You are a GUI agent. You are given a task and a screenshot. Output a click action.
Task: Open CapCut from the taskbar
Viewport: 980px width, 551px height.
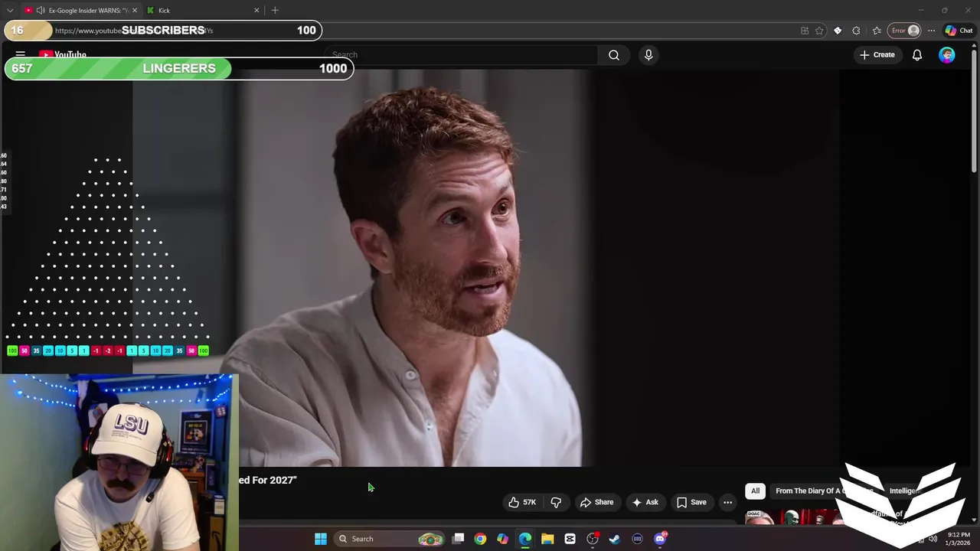pyautogui.click(x=570, y=539)
